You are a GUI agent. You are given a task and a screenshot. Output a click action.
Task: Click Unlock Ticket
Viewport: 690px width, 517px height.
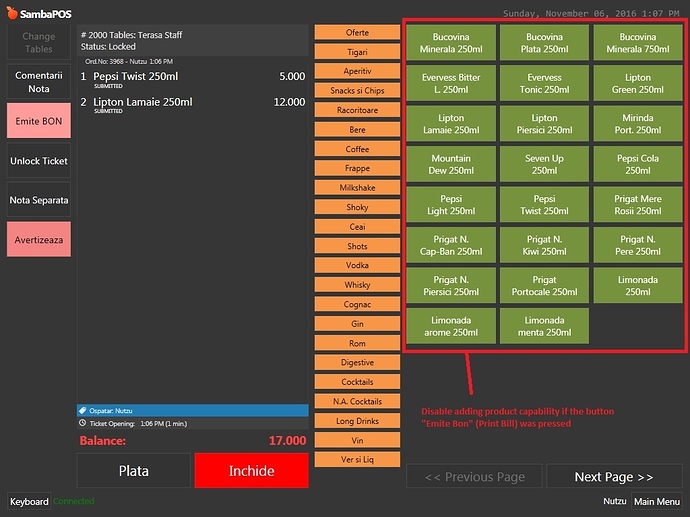pyautogui.click(x=39, y=161)
